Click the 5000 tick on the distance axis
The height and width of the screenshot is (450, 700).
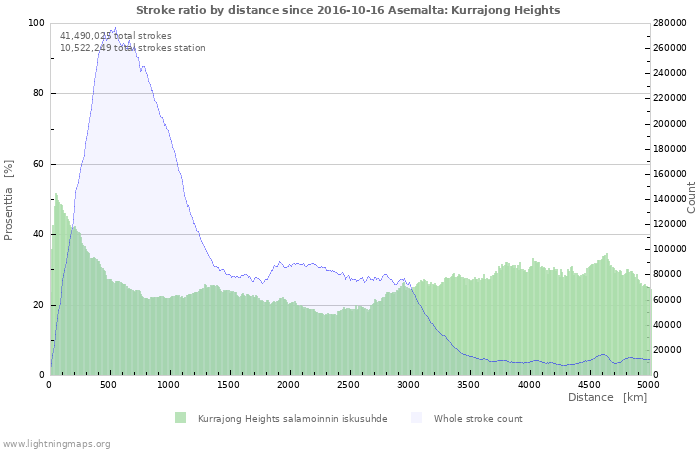coord(648,384)
